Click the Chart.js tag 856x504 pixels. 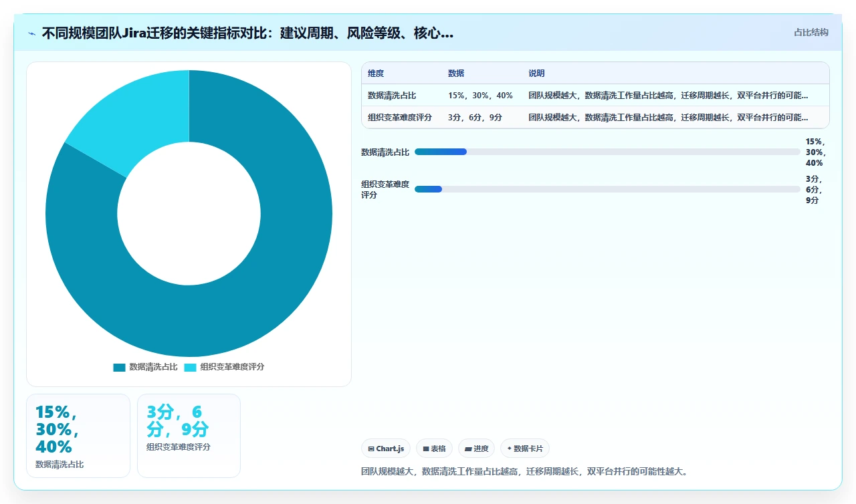(x=386, y=449)
